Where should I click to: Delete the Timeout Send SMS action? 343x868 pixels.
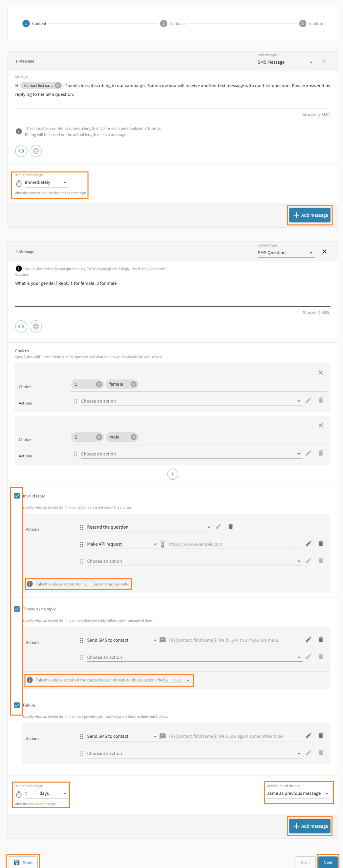[321, 639]
